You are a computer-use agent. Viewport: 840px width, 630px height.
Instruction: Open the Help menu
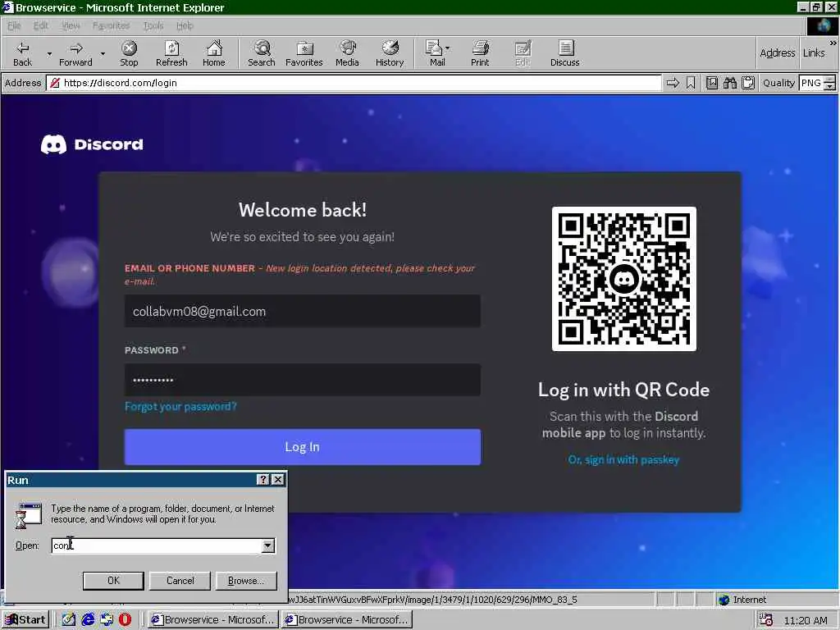click(x=185, y=25)
